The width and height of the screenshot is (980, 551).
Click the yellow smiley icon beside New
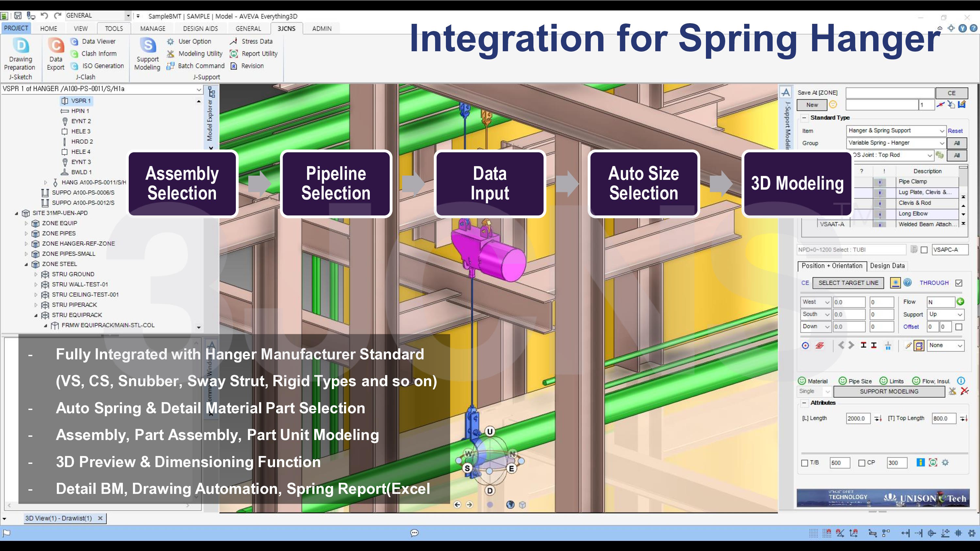tap(833, 104)
